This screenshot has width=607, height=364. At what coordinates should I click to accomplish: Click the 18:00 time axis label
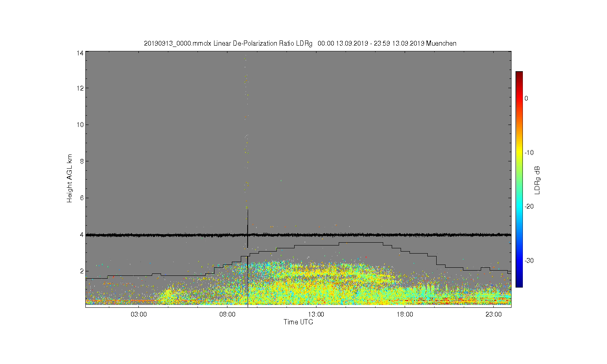(405, 314)
